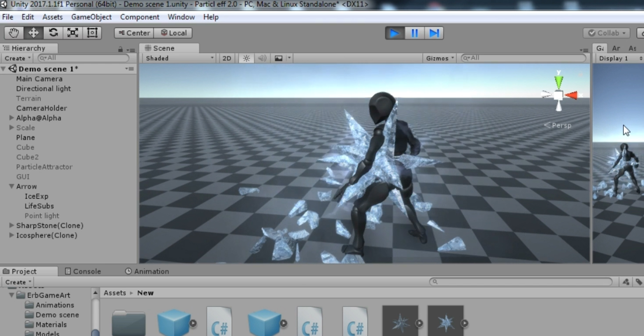Open the Assets menu
The image size is (644, 336).
[x=52, y=17]
